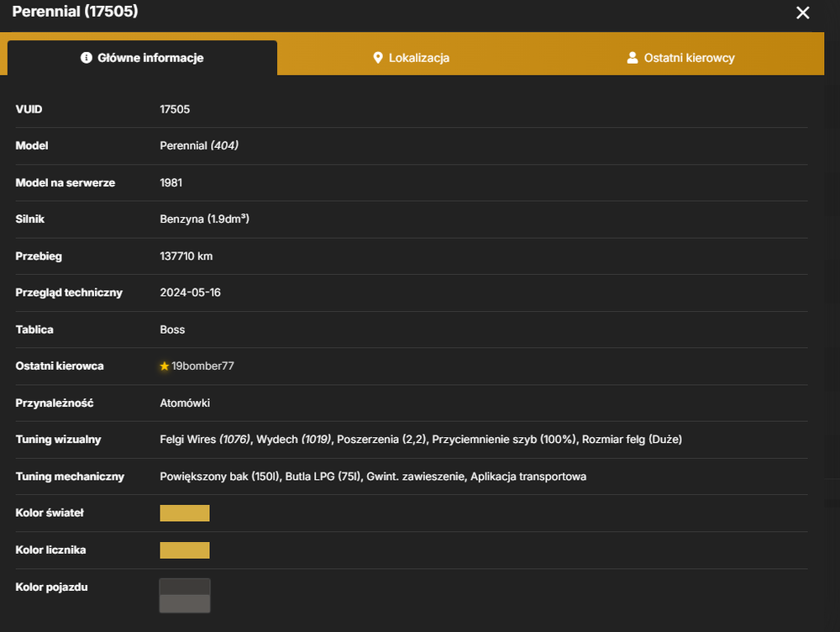Click the Tuning mechaniczny values line
This screenshot has height=632, width=840.
[x=373, y=477]
